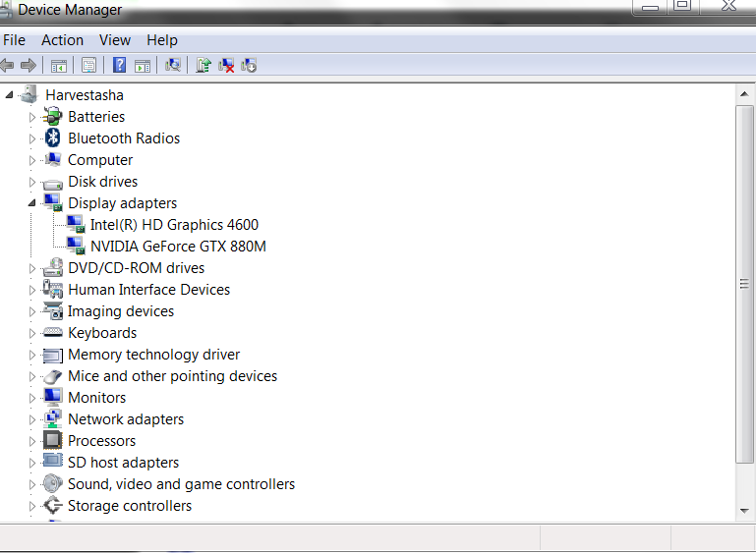Expand the Monitors node arrow
756x553 pixels.
click(31, 398)
